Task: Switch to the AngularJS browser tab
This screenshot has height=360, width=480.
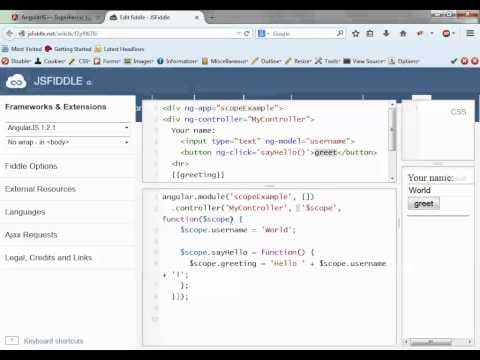Action: [x=55, y=17]
